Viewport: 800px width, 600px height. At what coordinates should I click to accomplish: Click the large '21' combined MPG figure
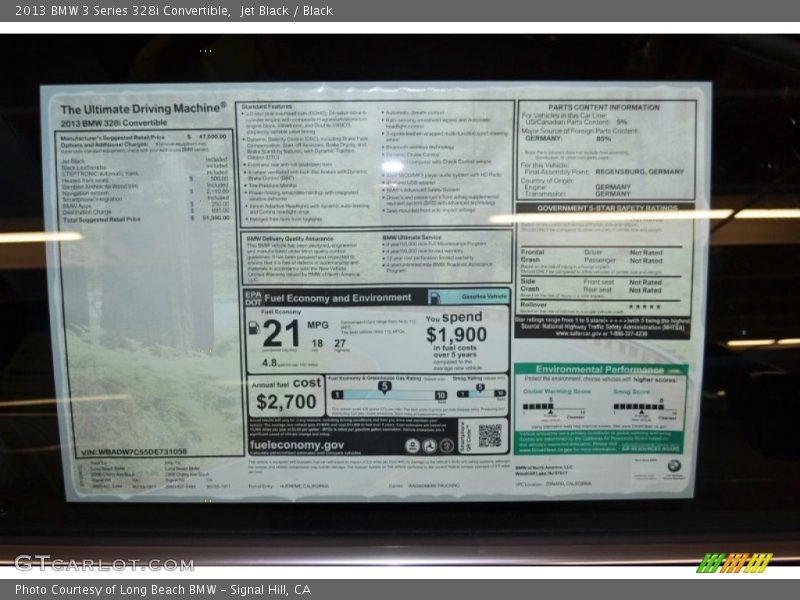(x=281, y=334)
